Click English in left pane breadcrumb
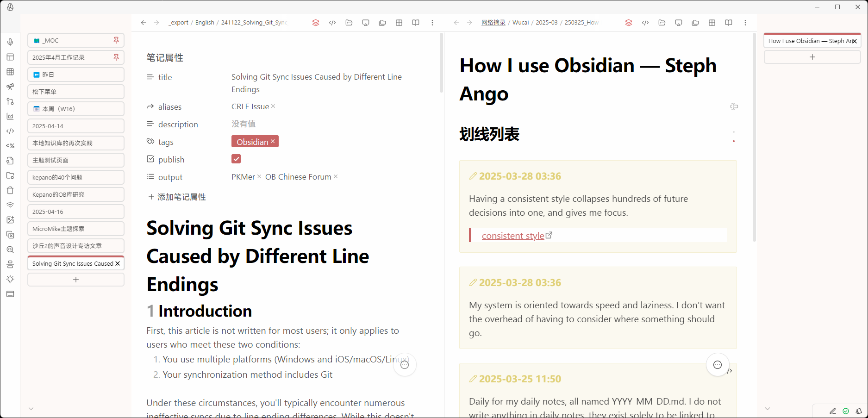 pyautogui.click(x=205, y=23)
